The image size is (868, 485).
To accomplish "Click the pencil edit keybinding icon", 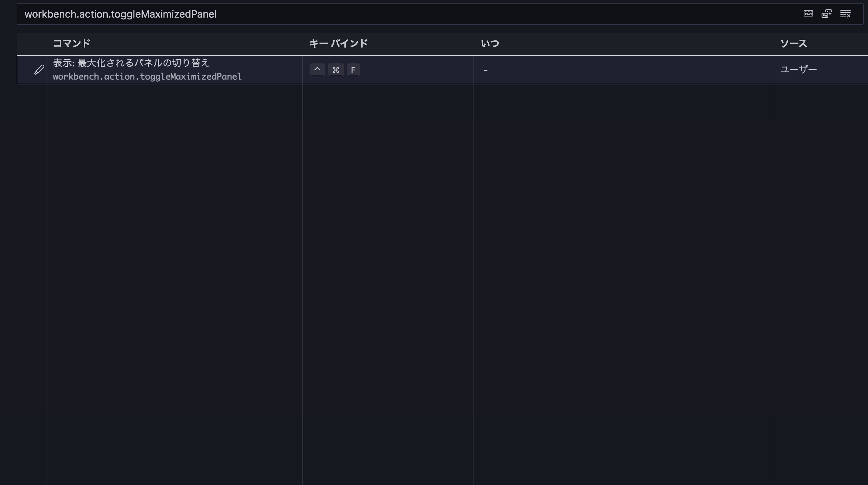I will 39,70.
